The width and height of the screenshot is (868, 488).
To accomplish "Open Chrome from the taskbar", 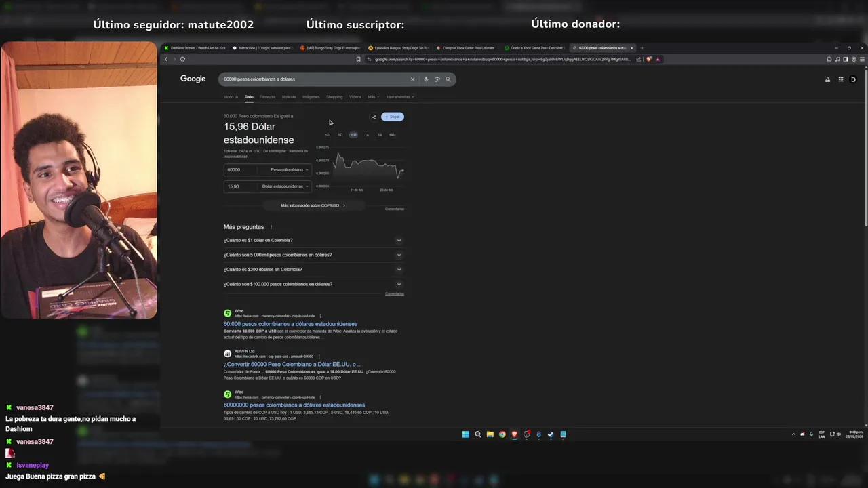I will pyautogui.click(x=502, y=434).
